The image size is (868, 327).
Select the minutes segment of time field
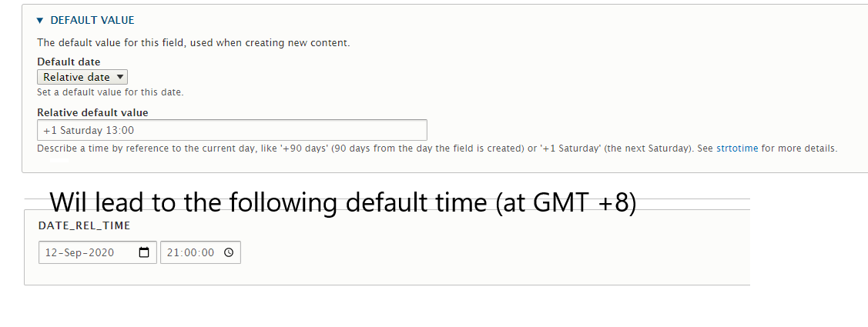point(189,252)
